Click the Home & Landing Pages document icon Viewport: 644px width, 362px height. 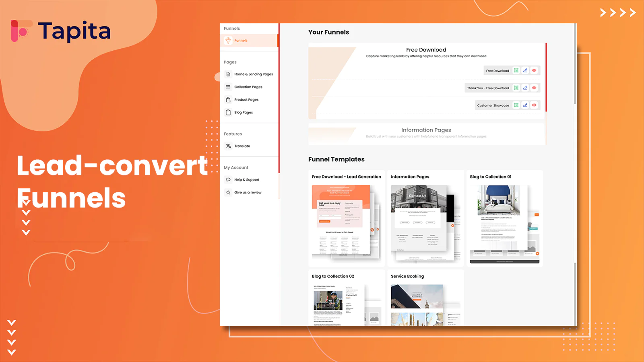228,74
